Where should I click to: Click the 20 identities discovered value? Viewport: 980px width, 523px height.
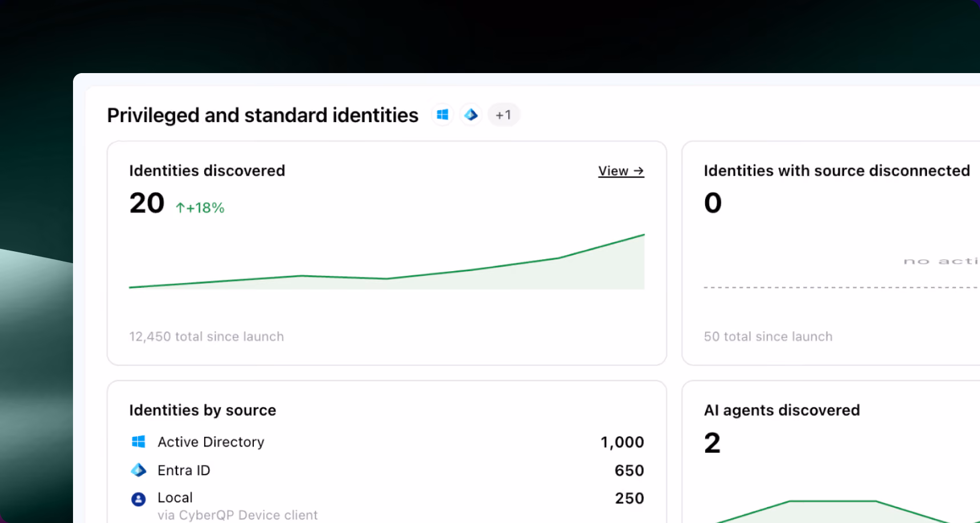coord(147,203)
